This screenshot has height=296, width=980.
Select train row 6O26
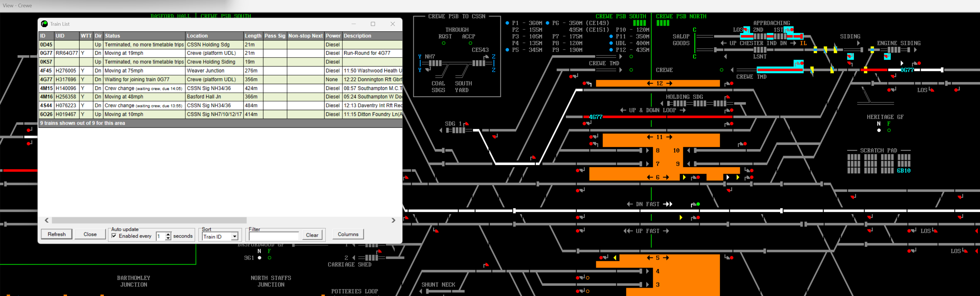tap(221, 114)
